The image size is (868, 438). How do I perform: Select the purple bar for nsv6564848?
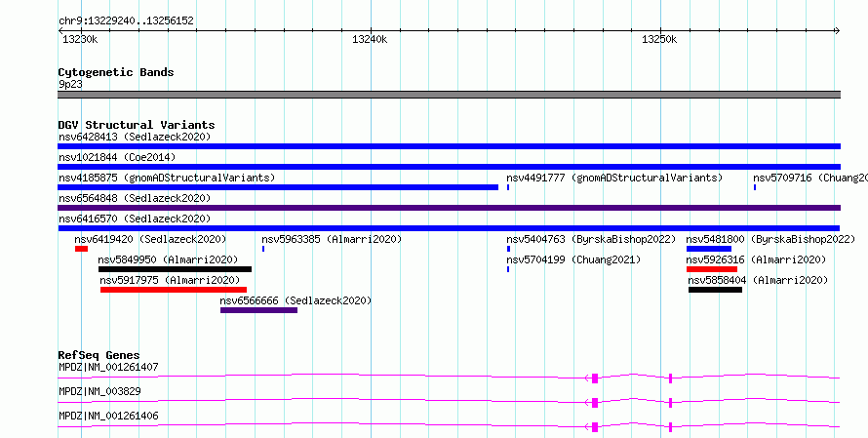click(x=449, y=208)
